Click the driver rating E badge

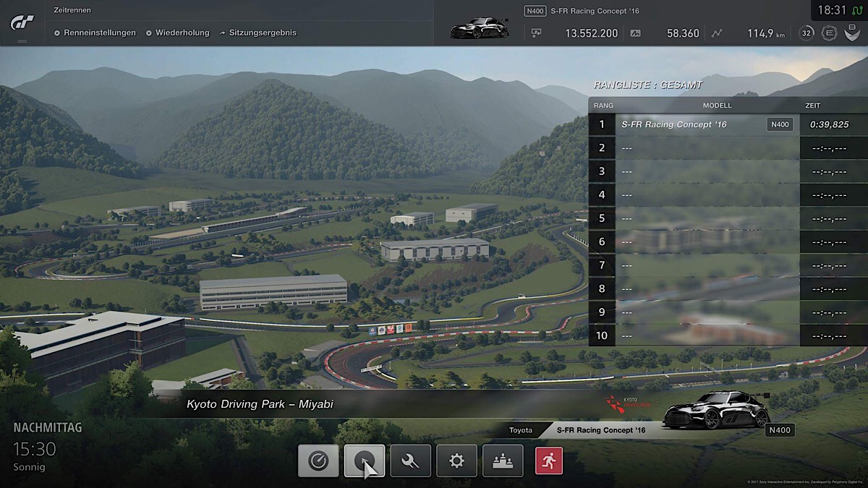(x=830, y=33)
